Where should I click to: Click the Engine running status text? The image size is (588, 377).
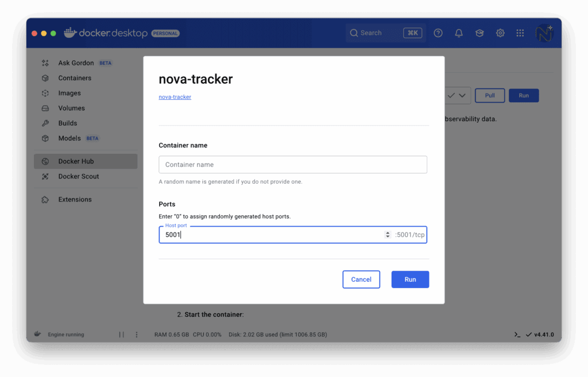[x=66, y=335]
